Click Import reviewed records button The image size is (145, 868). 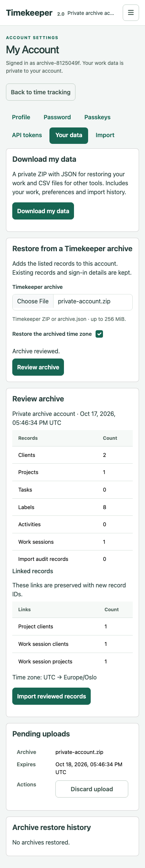point(51,696)
